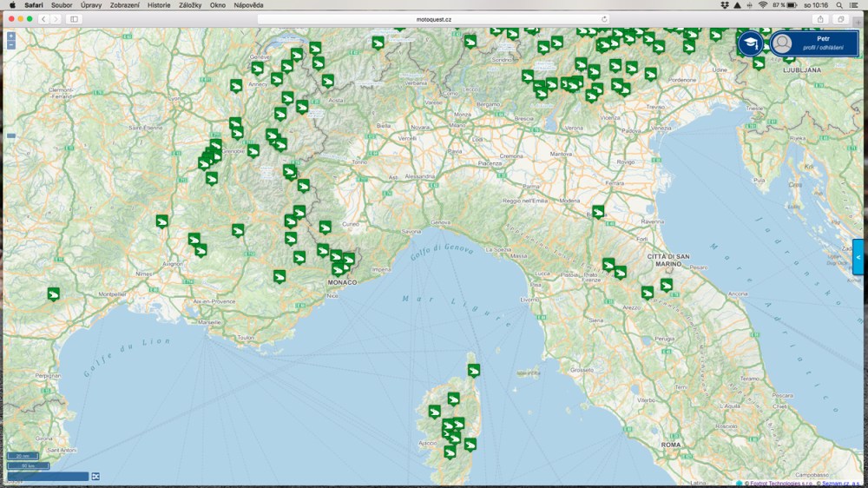The image size is (868, 488).
Task: Show all Safari tabs overview
Action: 840,18
